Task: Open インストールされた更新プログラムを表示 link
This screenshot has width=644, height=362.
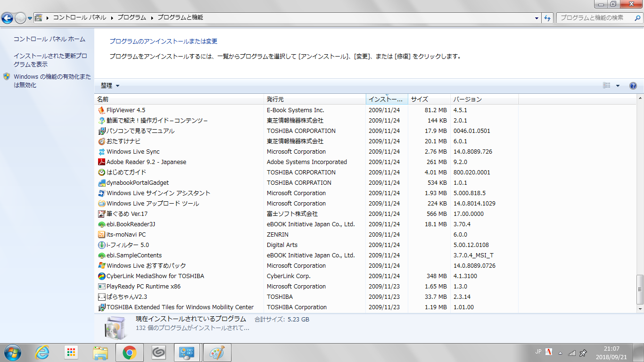Action: (x=50, y=60)
